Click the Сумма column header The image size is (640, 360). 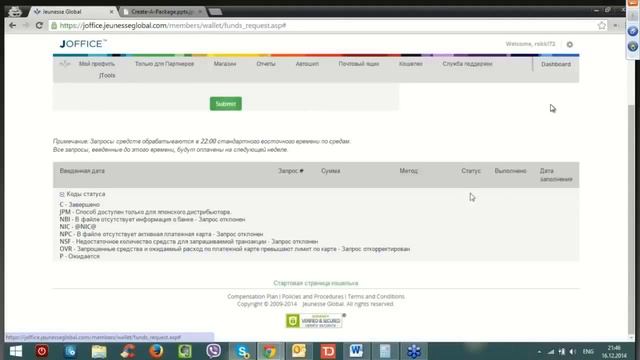331,171
